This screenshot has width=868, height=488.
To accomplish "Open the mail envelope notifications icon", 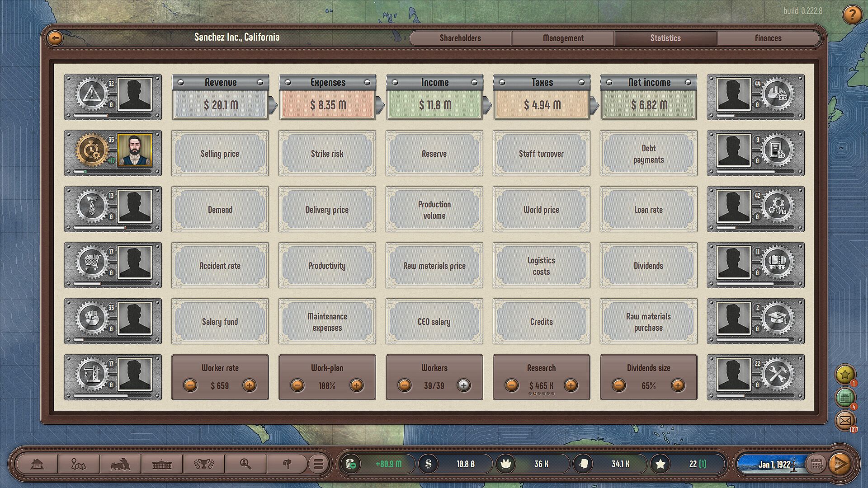I will pyautogui.click(x=844, y=421).
